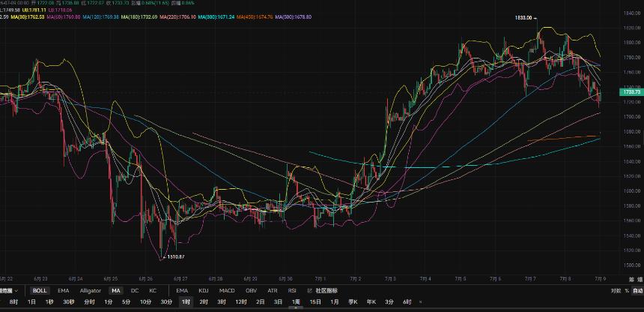Enable the KC channel indicator
Viewport: 644px width, 312px height.
click(153, 290)
